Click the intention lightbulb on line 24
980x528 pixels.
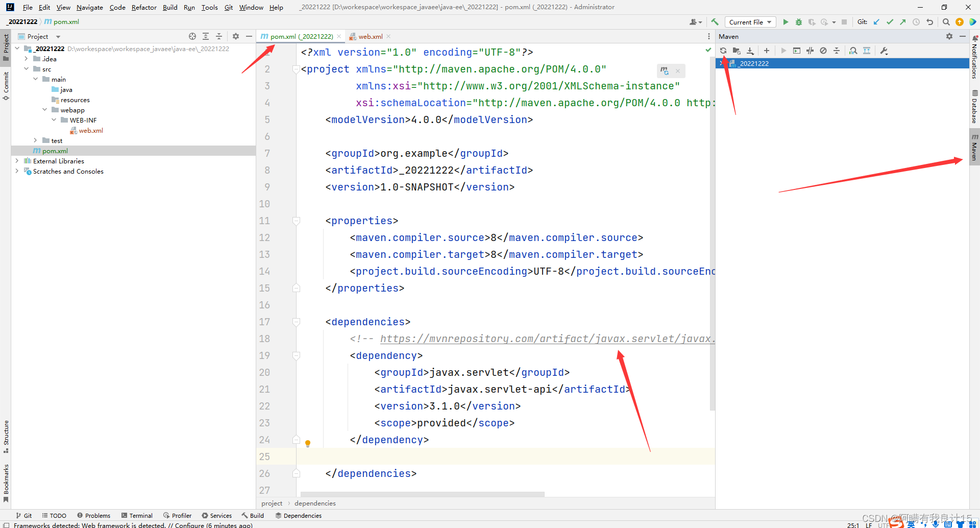(308, 443)
